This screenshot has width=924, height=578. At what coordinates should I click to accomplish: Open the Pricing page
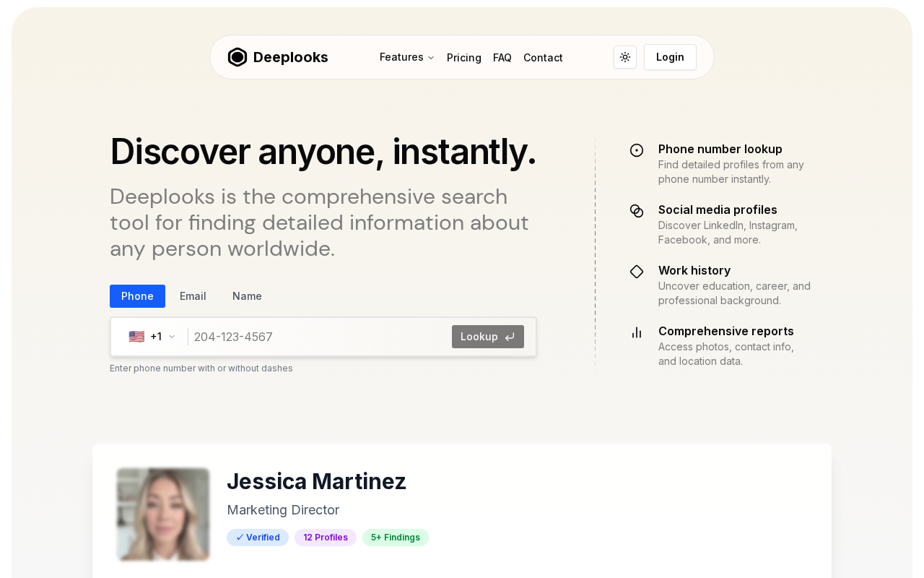coord(464,58)
